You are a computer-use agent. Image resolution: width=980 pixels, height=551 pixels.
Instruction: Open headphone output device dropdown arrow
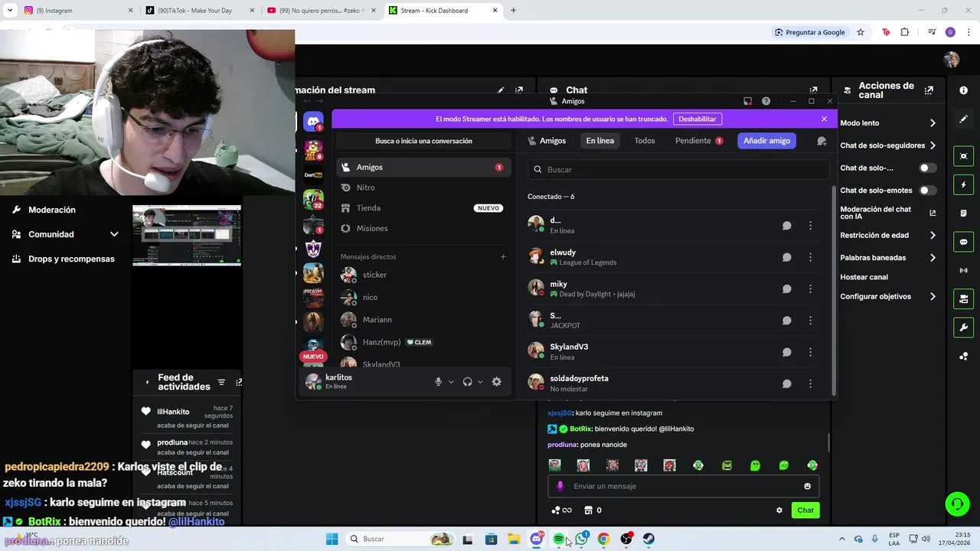480,382
